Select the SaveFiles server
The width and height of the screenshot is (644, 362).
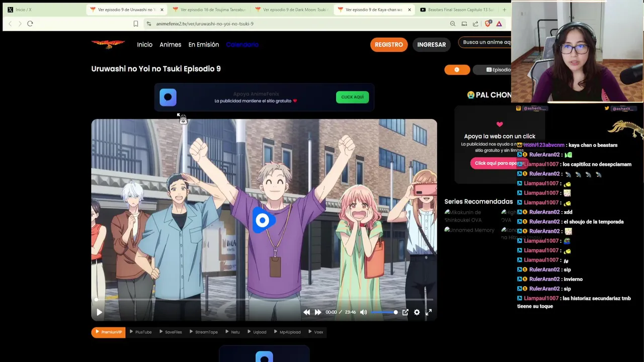coord(171,332)
